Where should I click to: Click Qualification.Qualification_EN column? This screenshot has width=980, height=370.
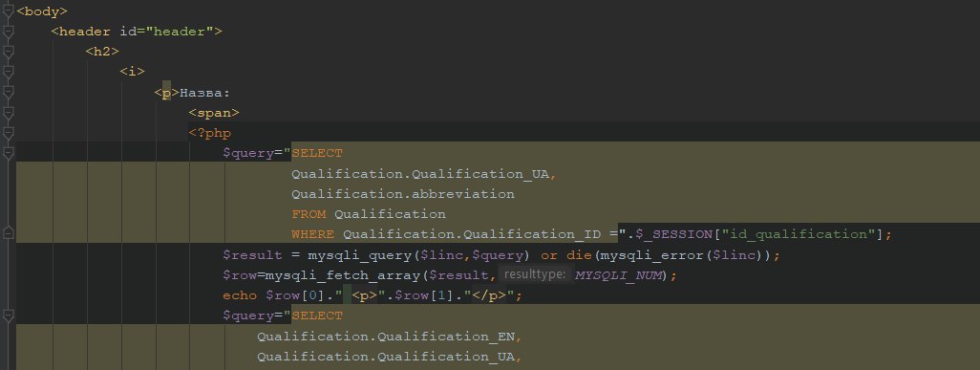pos(386,337)
